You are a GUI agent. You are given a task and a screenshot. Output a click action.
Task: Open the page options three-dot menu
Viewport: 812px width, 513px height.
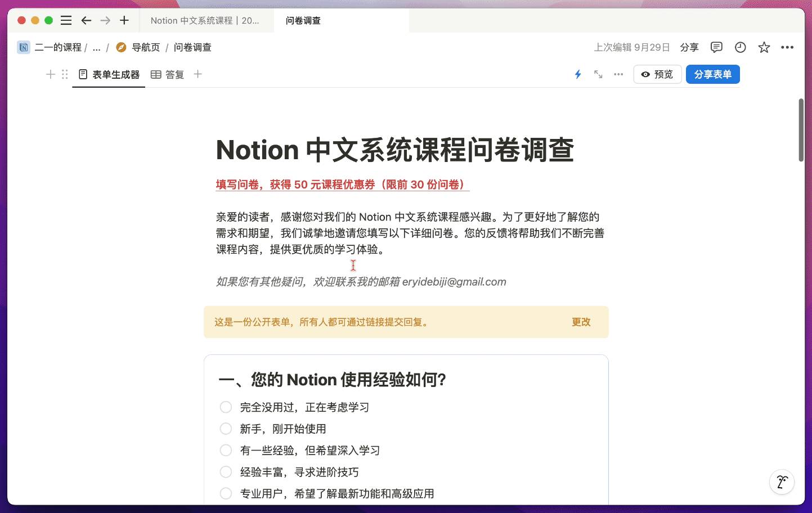(787, 47)
